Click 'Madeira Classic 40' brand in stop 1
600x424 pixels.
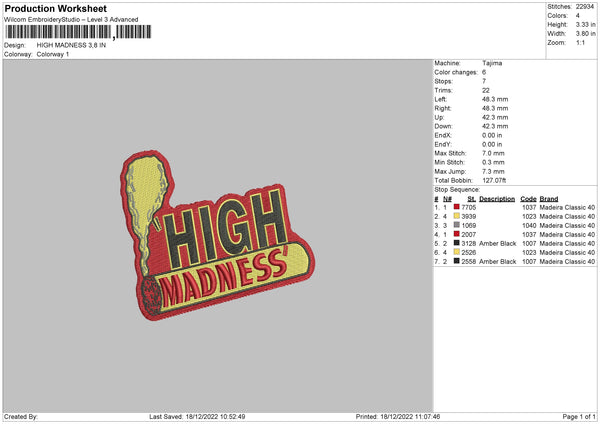coord(567,207)
